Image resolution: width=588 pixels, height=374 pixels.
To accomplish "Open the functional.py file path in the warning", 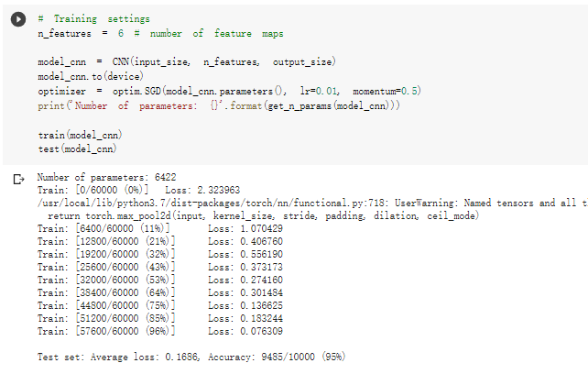I will (x=201, y=203).
